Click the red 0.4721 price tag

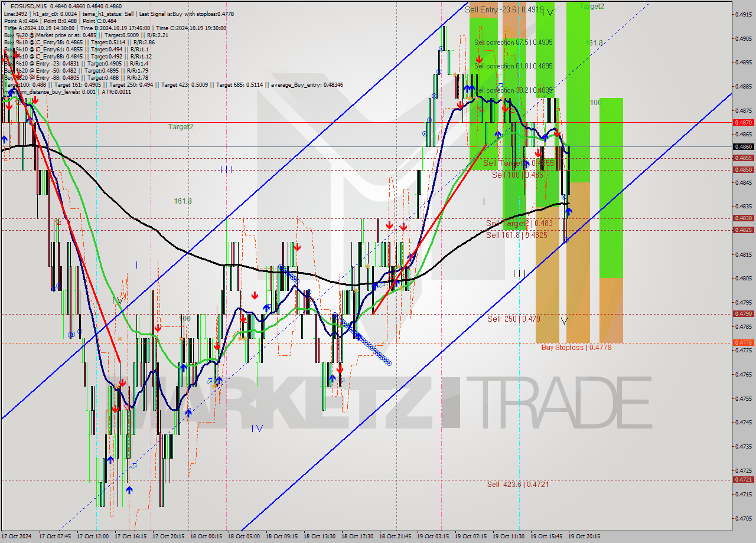click(x=743, y=479)
